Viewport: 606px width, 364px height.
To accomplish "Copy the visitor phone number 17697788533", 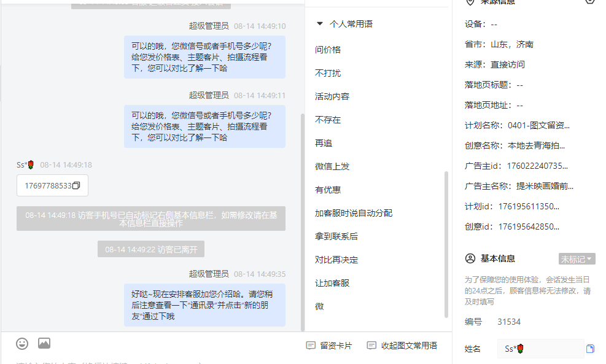I will click(77, 185).
